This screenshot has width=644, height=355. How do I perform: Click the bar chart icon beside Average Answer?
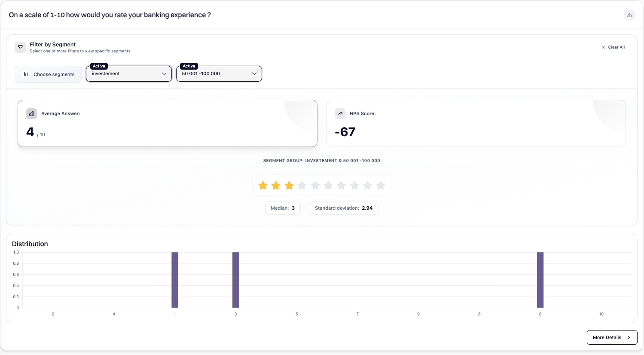(x=31, y=113)
